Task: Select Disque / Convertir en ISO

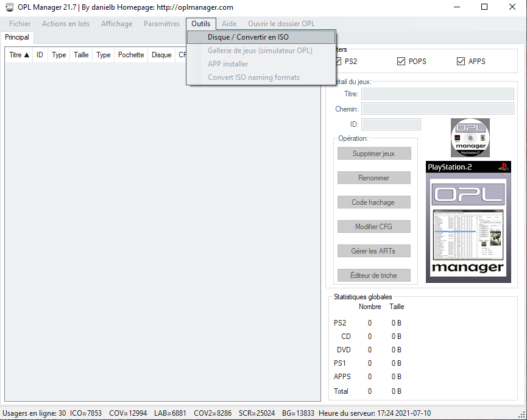Action: [x=261, y=37]
